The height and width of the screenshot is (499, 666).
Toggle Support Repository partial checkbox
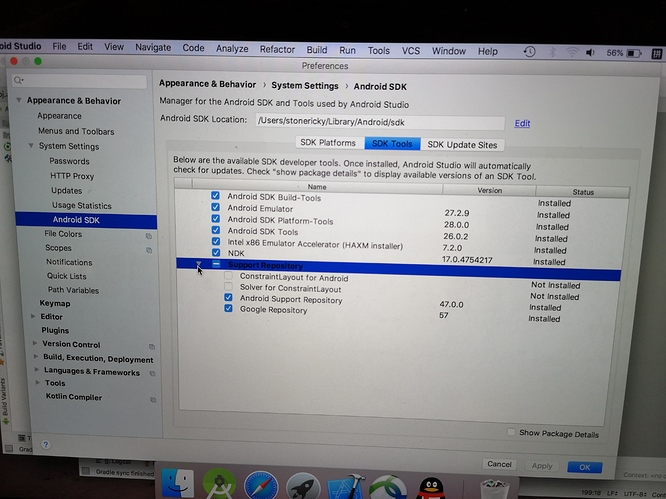coord(216,264)
